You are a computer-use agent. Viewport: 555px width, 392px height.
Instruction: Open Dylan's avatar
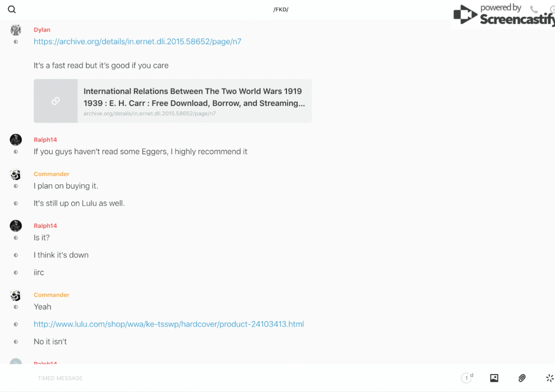[16, 30]
